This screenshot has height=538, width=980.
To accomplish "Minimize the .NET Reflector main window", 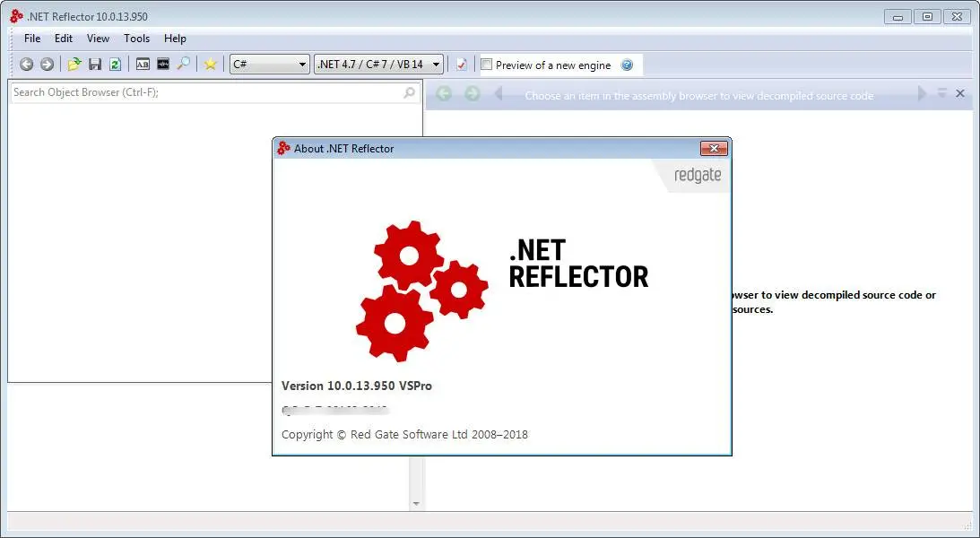I will point(898,17).
